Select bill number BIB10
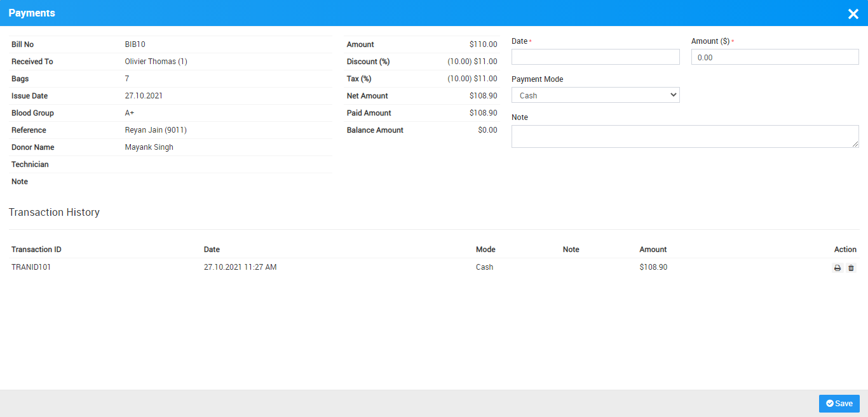Screen dimensions: 868x417 [135, 44]
